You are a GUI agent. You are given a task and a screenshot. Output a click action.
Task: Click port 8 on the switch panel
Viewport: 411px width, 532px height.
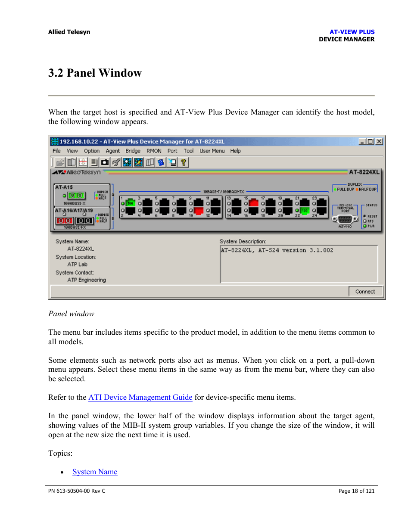pyautogui.click(x=181, y=211)
